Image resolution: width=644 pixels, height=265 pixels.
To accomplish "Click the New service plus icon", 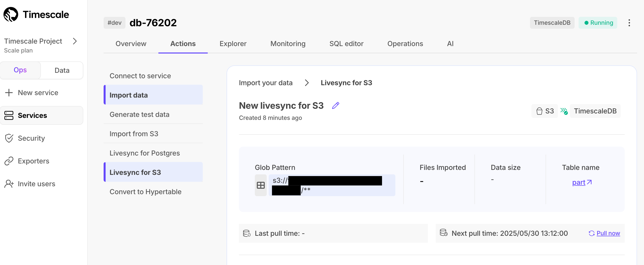I will click(x=9, y=93).
